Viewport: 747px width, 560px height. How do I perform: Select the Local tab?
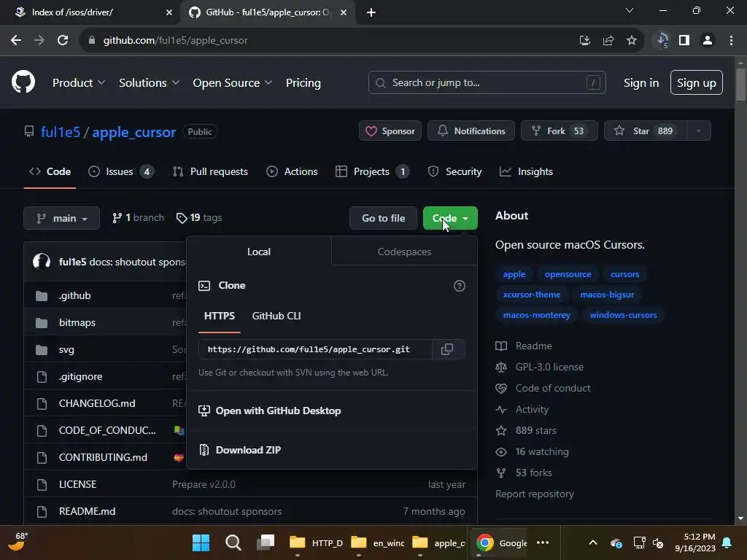259,252
